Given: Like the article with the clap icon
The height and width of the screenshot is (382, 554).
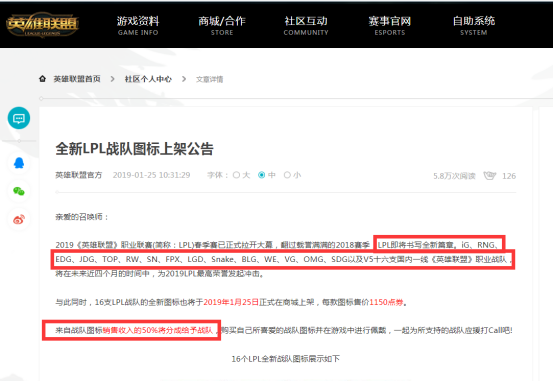Looking at the screenshot, I should tap(490, 175).
